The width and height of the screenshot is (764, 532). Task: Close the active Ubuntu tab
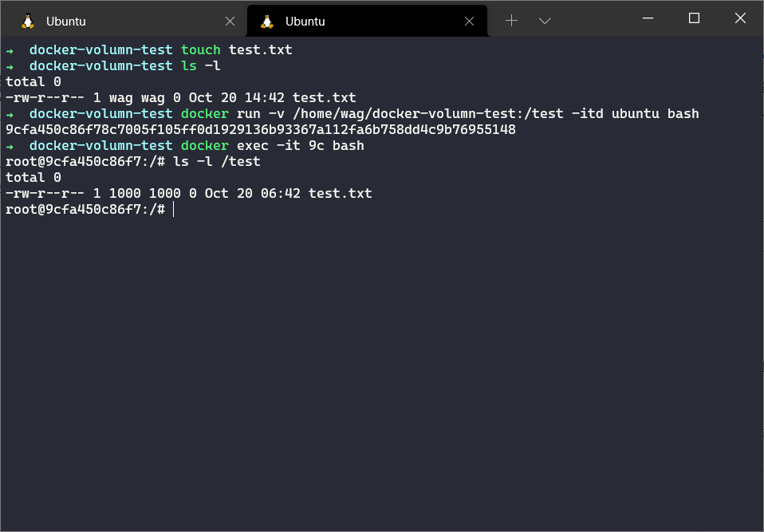470,22
